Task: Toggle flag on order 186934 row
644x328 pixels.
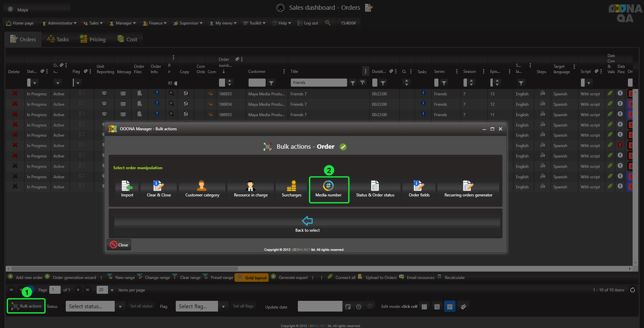Action: (82, 104)
